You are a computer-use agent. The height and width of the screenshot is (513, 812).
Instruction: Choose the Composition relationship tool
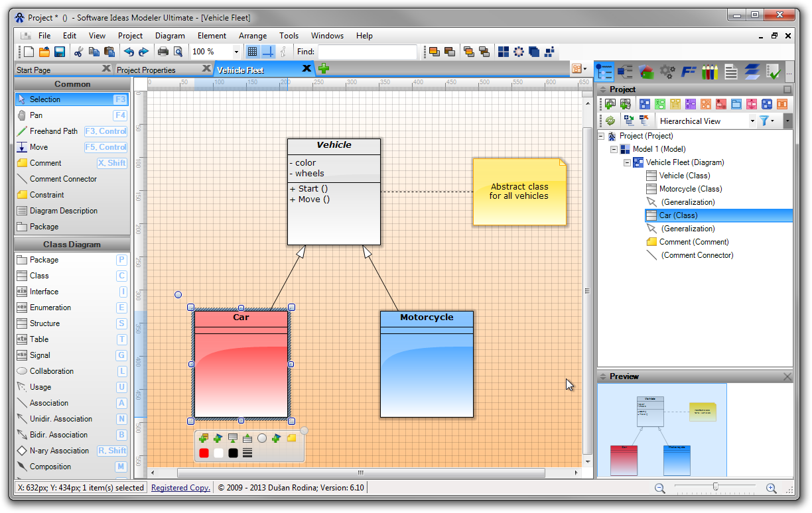click(x=48, y=466)
